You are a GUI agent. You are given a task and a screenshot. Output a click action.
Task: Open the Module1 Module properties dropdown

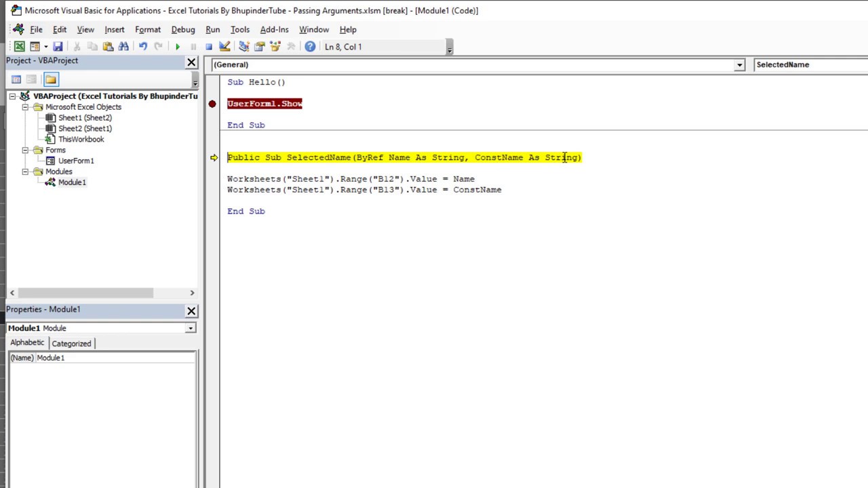191,328
